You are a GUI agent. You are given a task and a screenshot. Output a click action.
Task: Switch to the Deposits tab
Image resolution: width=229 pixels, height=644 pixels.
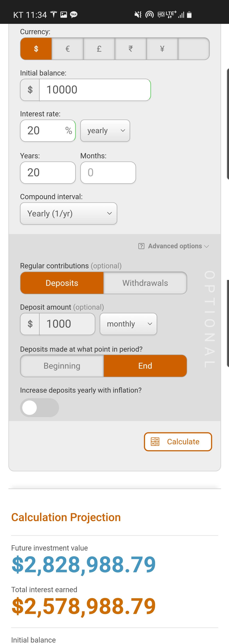[62, 283]
